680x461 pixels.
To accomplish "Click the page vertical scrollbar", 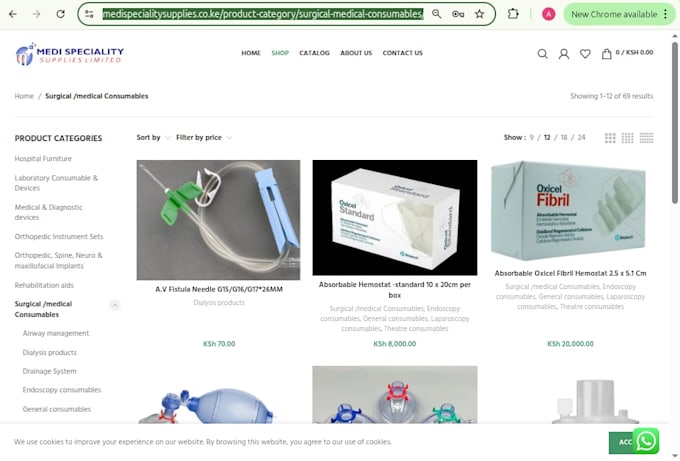I will coord(675,123).
